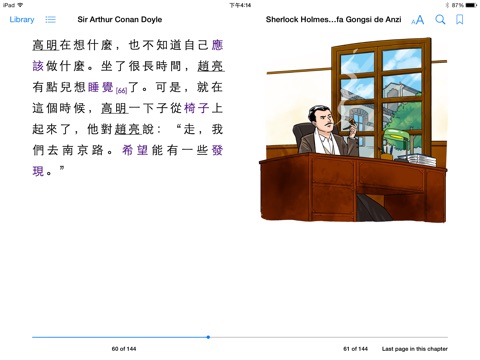Tap the Wi-Fi status icon
Image resolution: width=480 pixels, height=360 pixels.
pos(20,5)
